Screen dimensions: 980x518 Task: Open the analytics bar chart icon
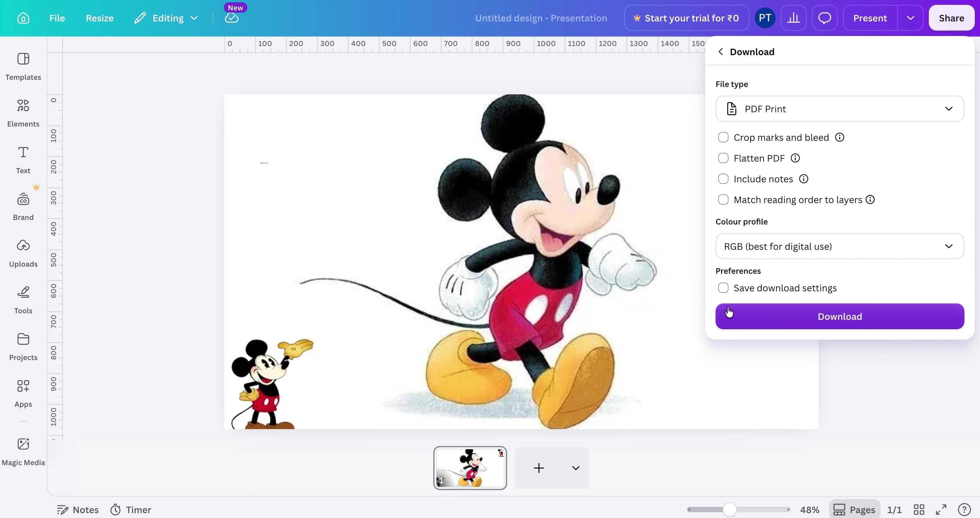point(793,18)
